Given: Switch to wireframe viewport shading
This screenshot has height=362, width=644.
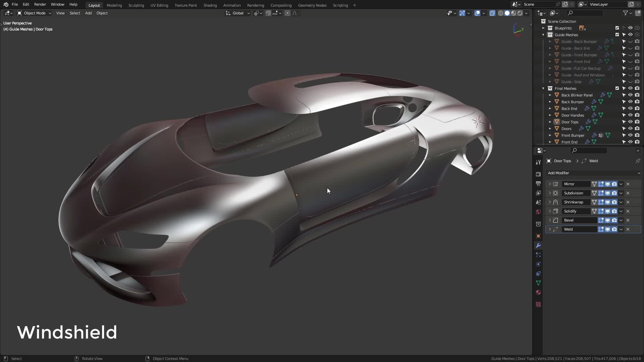Looking at the screenshot, I should click(501, 13).
